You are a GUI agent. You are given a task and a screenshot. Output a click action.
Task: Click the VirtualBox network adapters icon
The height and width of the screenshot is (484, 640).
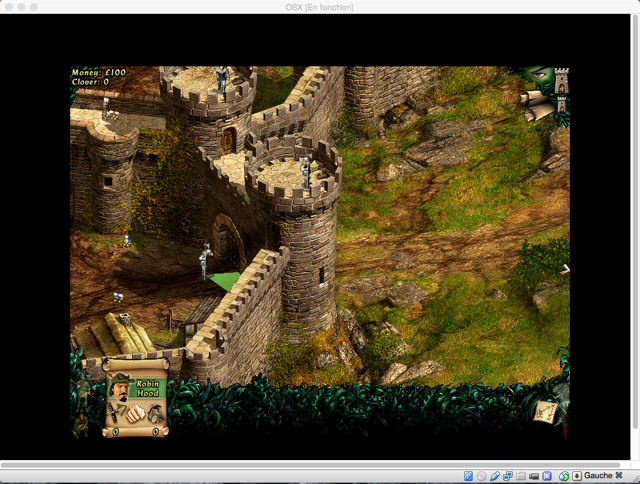(x=508, y=476)
